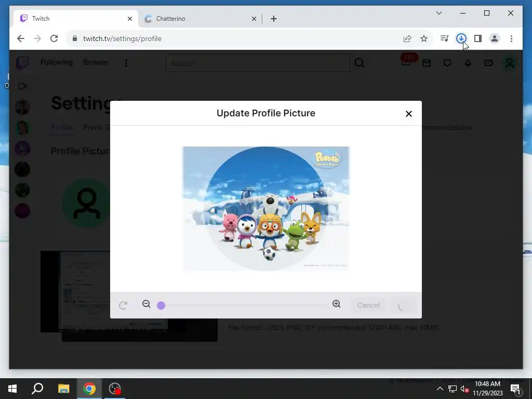
Task: Open the Get Bits icon
Action: tap(468, 63)
